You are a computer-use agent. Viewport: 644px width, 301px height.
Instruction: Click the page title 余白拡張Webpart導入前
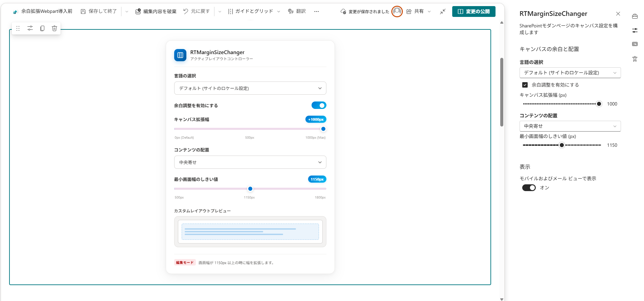(47, 11)
